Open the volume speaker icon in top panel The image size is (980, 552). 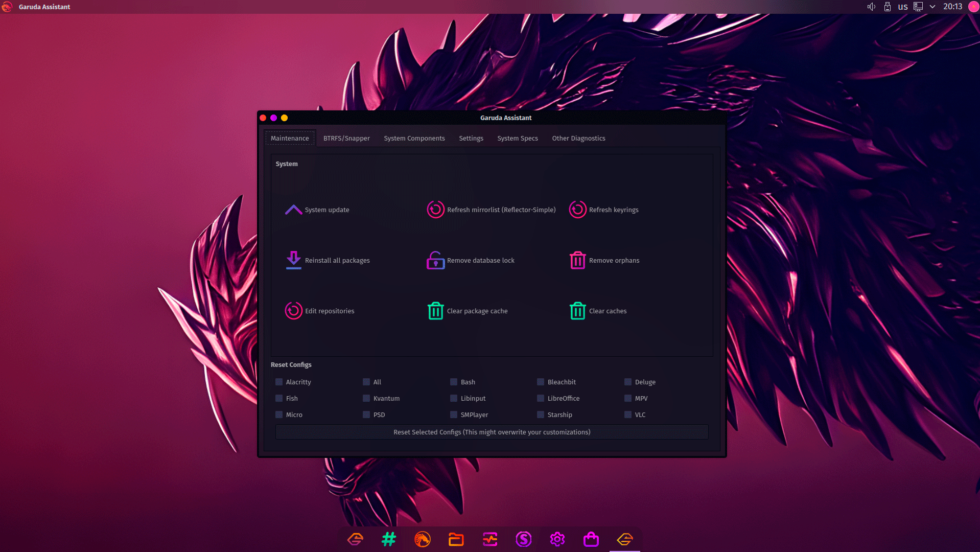pos(871,7)
